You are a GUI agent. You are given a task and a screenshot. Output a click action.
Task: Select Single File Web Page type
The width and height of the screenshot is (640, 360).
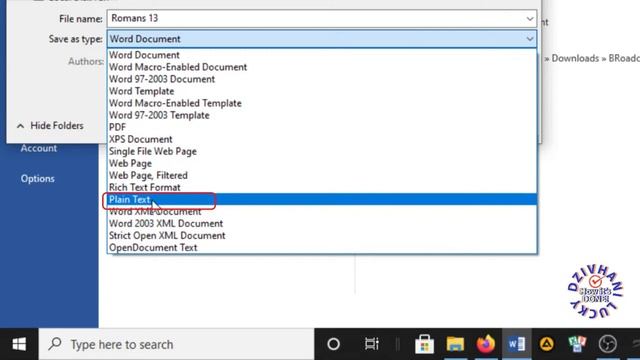(x=322, y=151)
